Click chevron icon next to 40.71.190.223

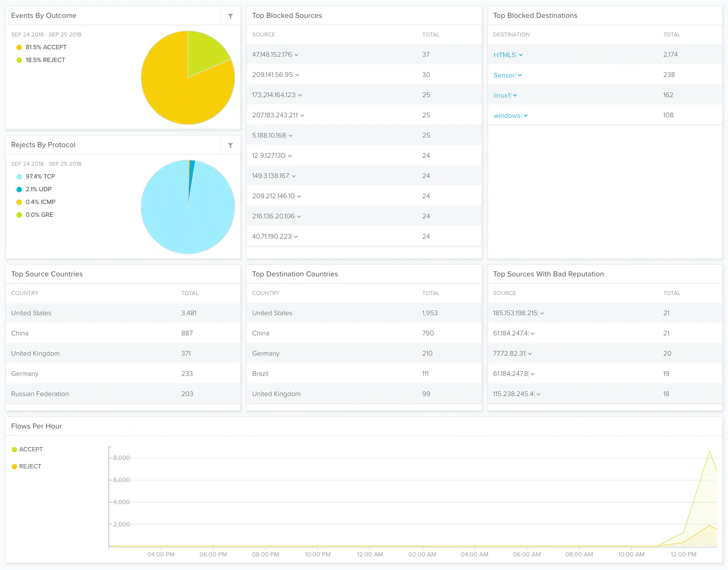click(x=296, y=237)
